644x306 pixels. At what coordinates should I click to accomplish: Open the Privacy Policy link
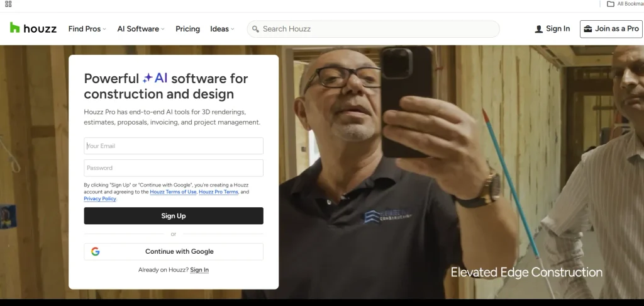[100, 199]
